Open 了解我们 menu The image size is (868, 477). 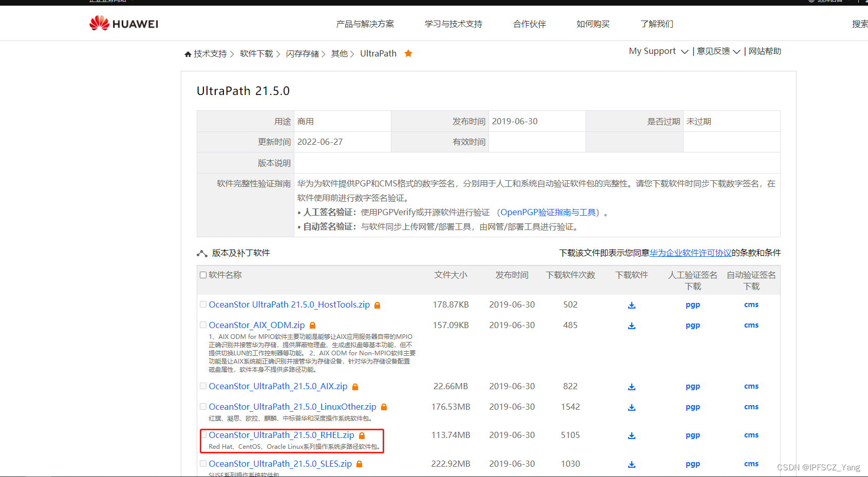[x=657, y=24]
